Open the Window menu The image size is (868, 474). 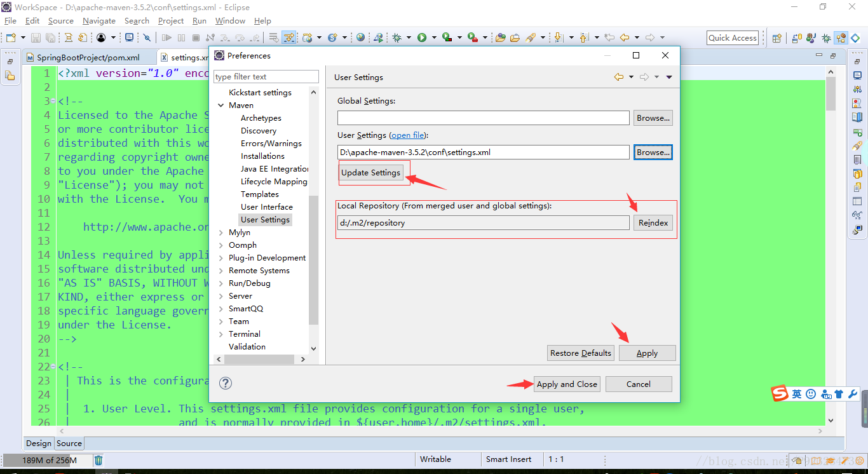click(x=230, y=21)
